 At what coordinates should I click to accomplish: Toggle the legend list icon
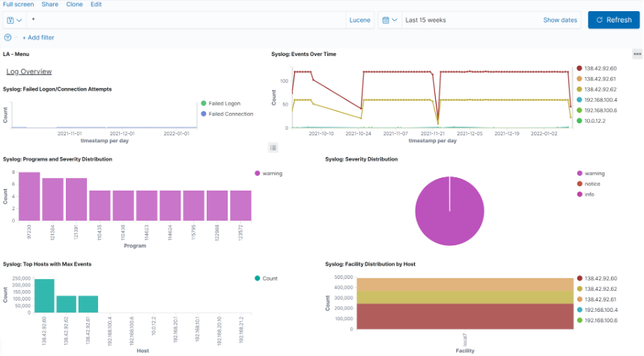point(273,147)
